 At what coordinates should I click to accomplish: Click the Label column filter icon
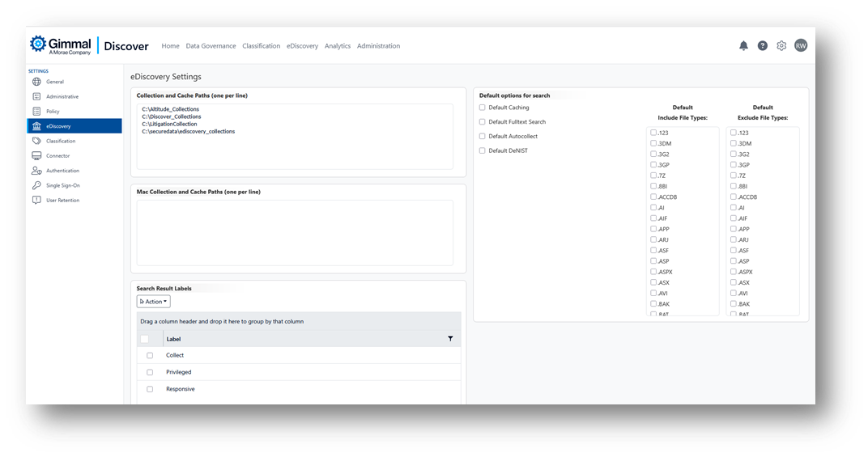pos(450,339)
